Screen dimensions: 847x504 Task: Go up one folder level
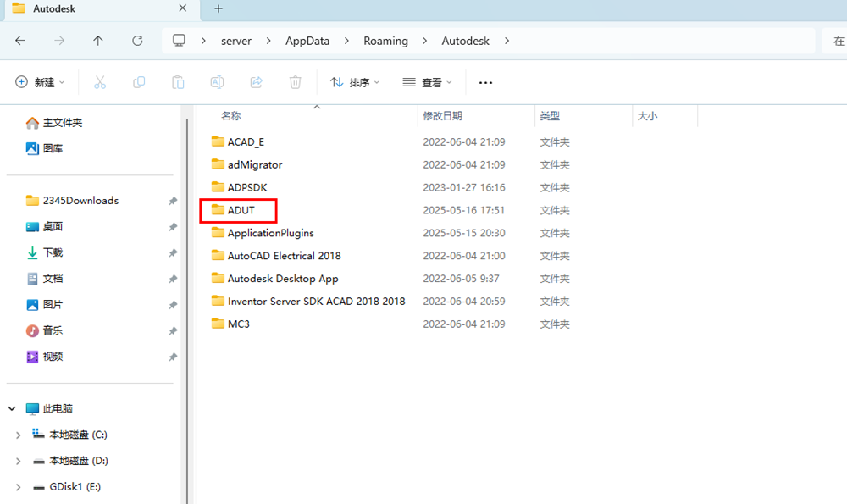click(97, 41)
